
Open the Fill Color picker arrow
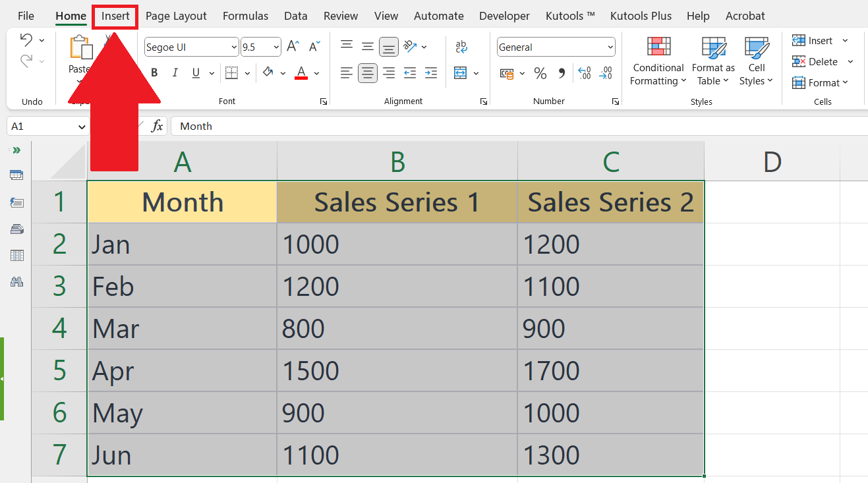coord(283,73)
